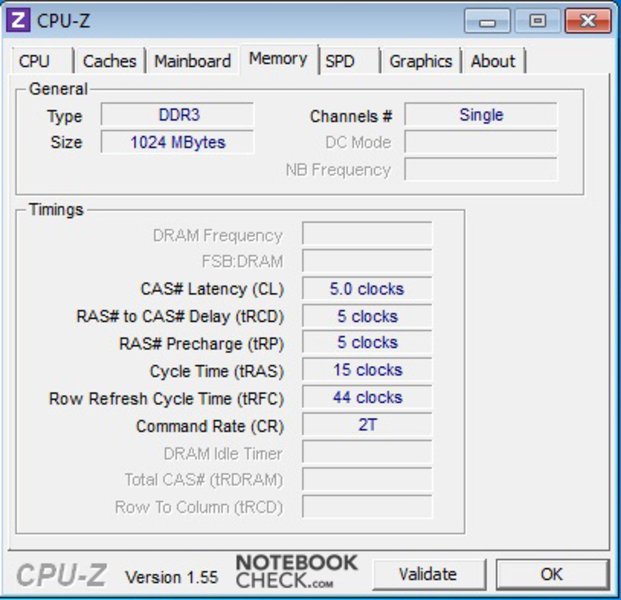Click the Row Refresh Cycle Time label
This screenshot has height=600, width=621.
[x=166, y=399]
